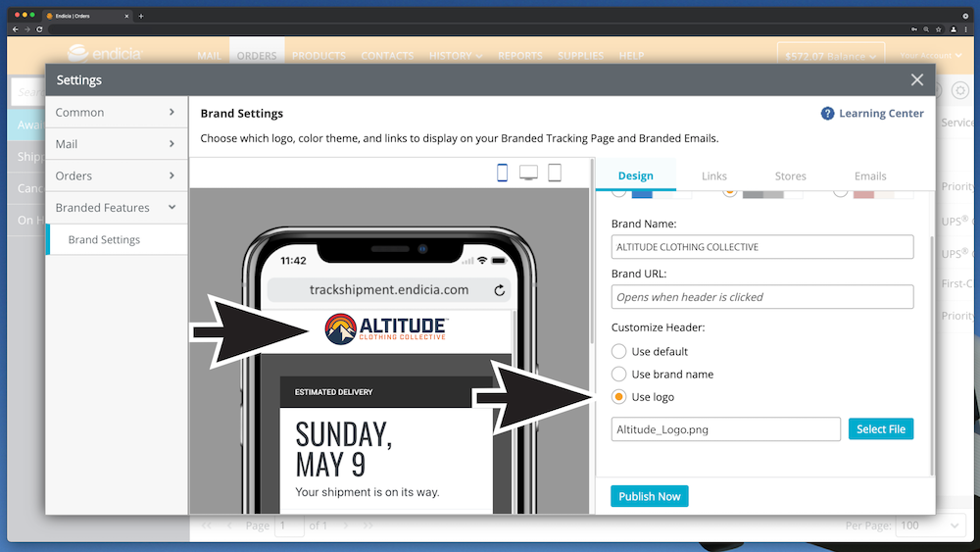The width and height of the screenshot is (980, 552).
Task: Reload the browser page
Action: [x=39, y=29]
